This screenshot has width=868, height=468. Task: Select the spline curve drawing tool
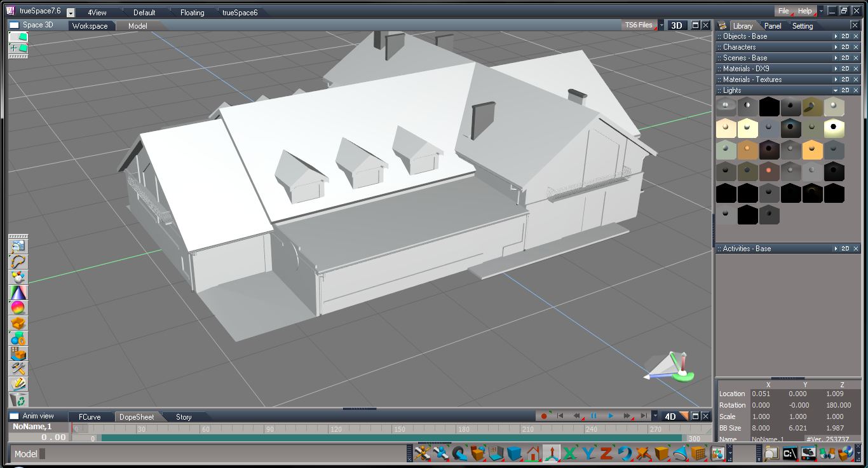[x=18, y=261]
